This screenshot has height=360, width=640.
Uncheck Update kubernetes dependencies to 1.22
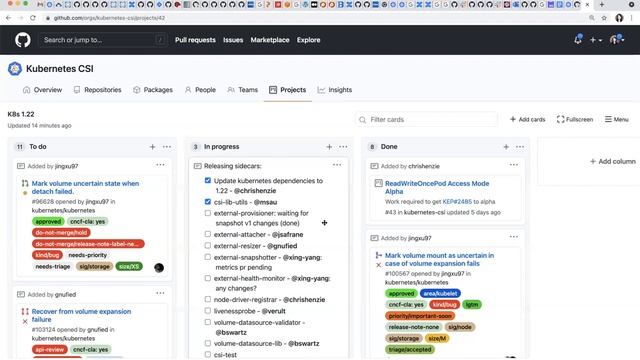[x=208, y=180]
